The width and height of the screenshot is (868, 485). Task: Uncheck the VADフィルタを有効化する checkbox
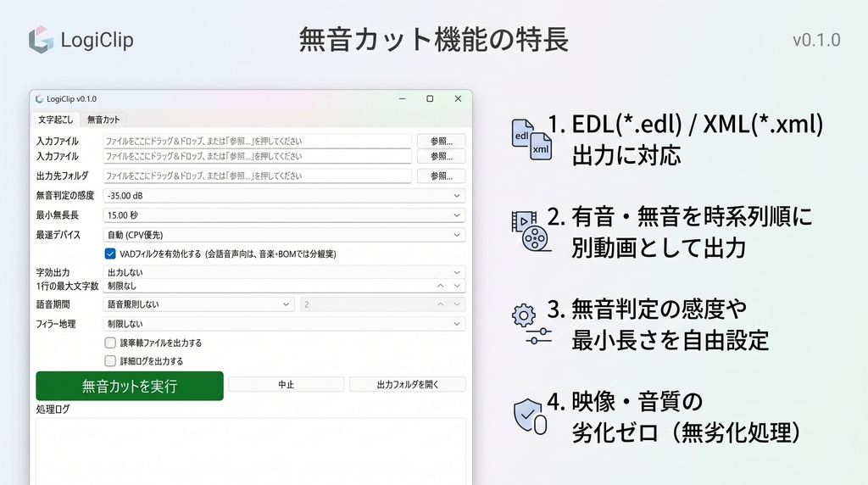(x=110, y=254)
